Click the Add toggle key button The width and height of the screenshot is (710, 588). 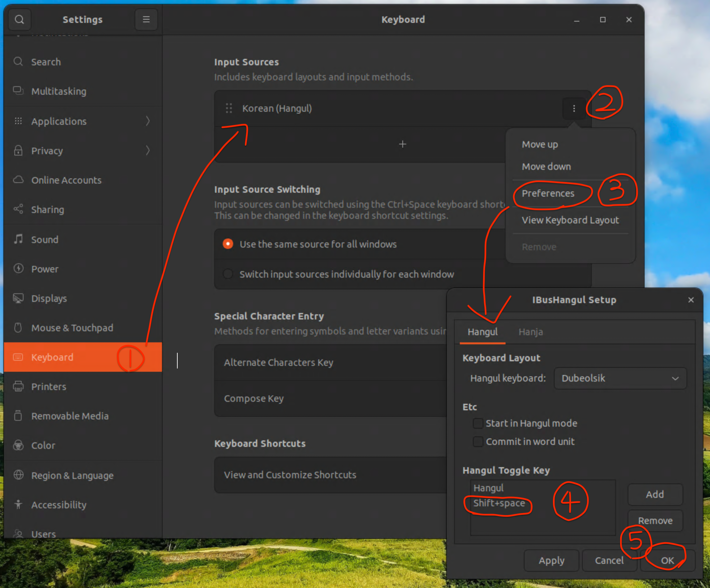pyautogui.click(x=654, y=494)
